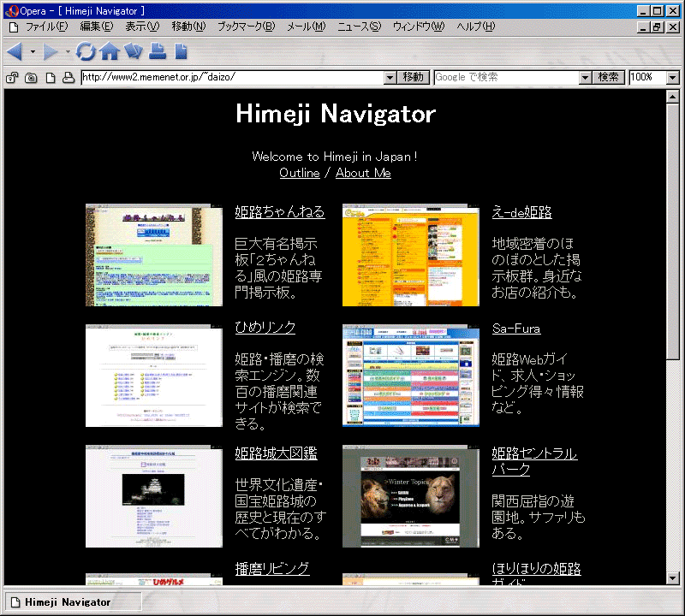Open the 姫路セントラルパーク link
This screenshot has width=685, height=616.
(534, 461)
